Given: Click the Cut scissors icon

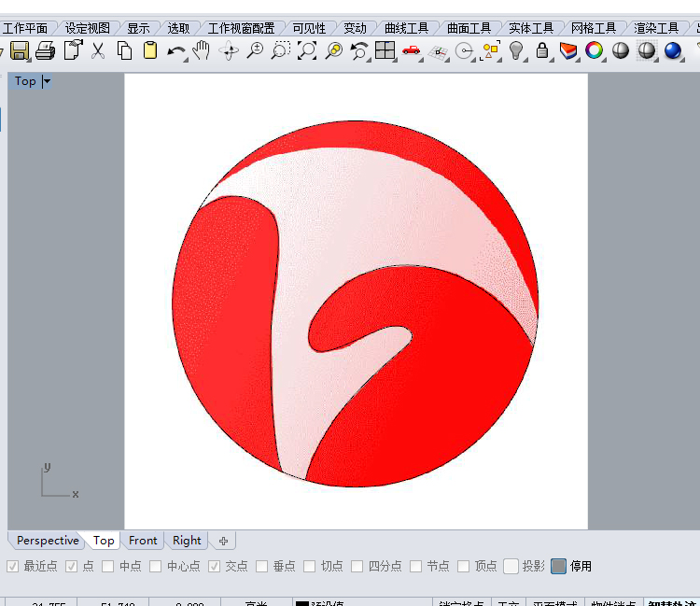Looking at the screenshot, I should point(98,50).
